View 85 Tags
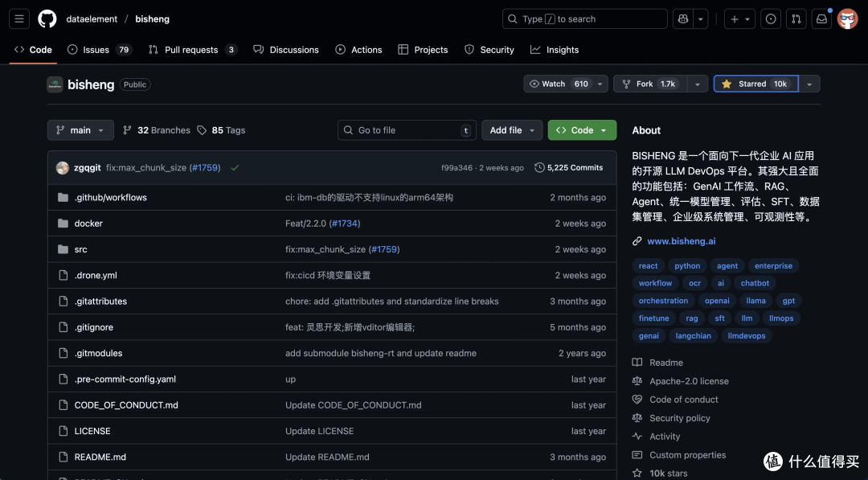Screen dimensions: 868x480 [x=222, y=130]
